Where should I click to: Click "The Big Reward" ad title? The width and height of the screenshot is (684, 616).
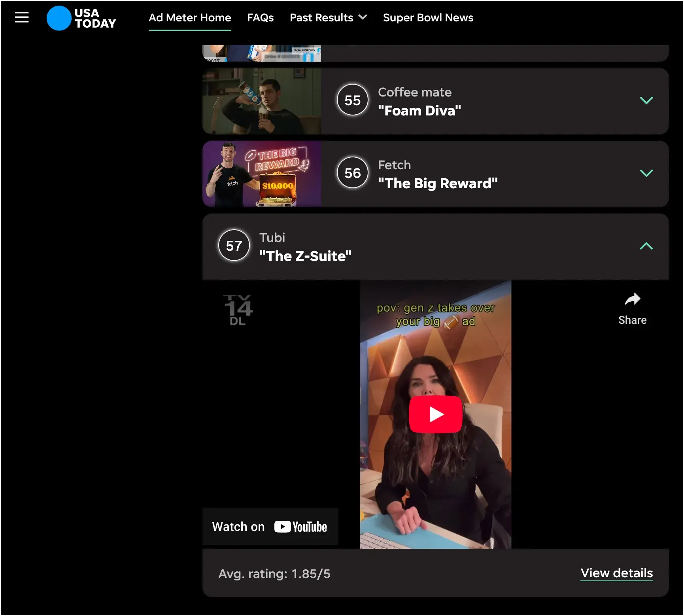click(438, 183)
